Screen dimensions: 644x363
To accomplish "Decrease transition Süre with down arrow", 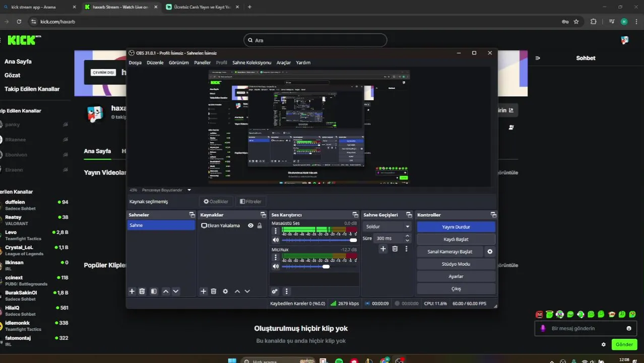I will tap(408, 240).
